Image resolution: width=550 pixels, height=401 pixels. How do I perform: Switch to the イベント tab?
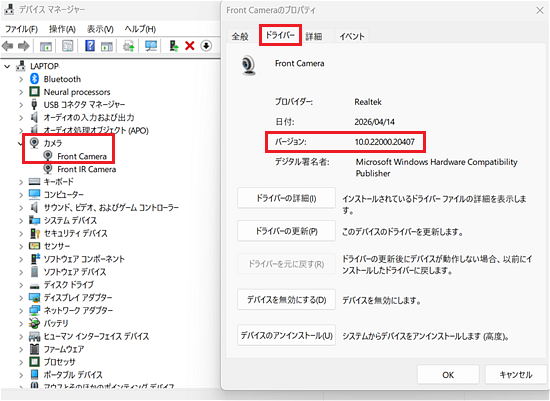(x=351, y=36)
